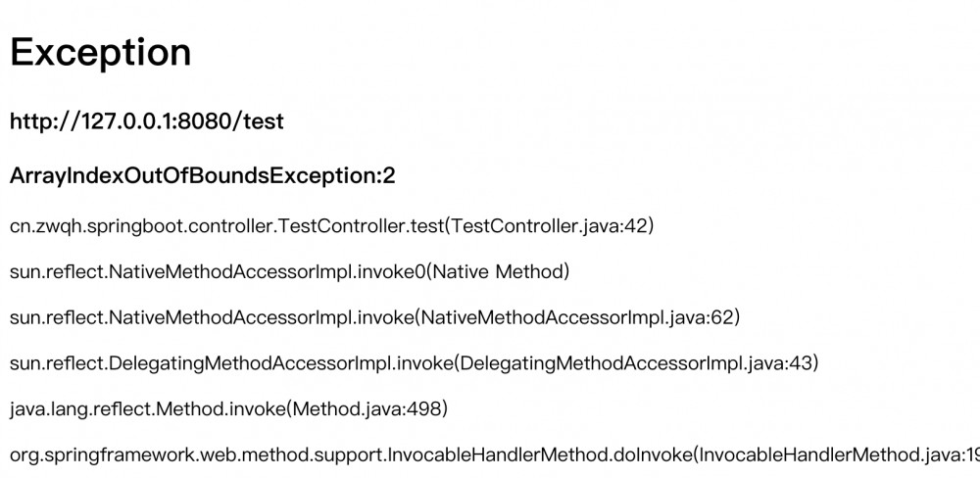The height and width of the screenshot is (478, 980).
Task: Select the ArrayIndexOutOfBoundsException:2 error message
Action: click(202, 176)
